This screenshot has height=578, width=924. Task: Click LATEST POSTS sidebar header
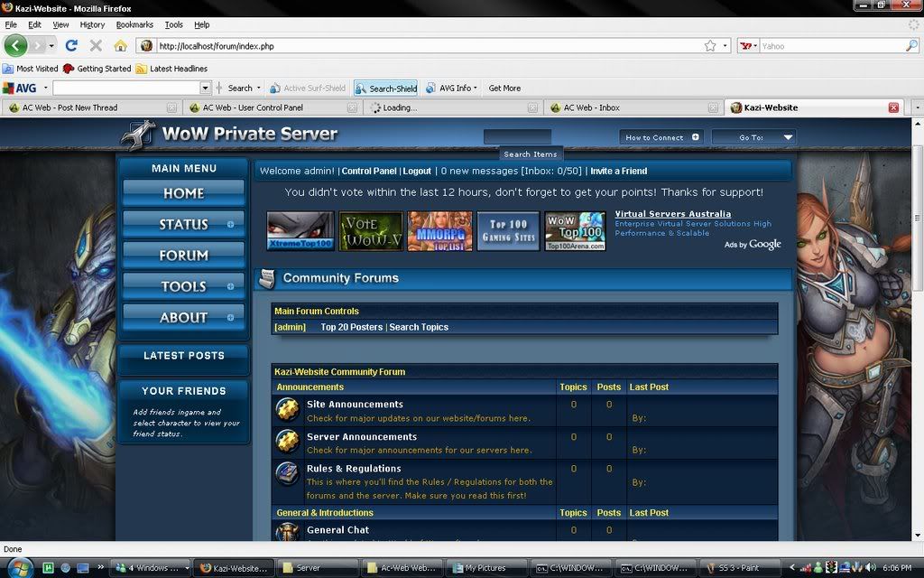pos(184,356)
